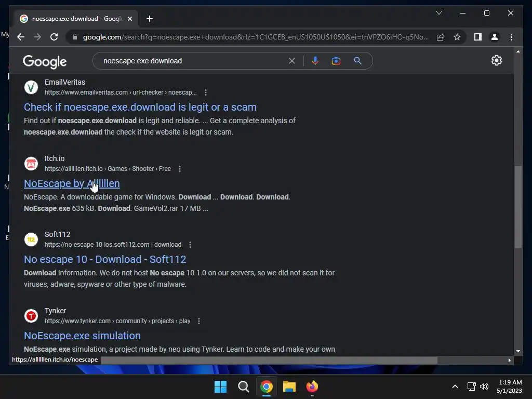
Task: Click in the Google search input field
Action: coord(193,61)
